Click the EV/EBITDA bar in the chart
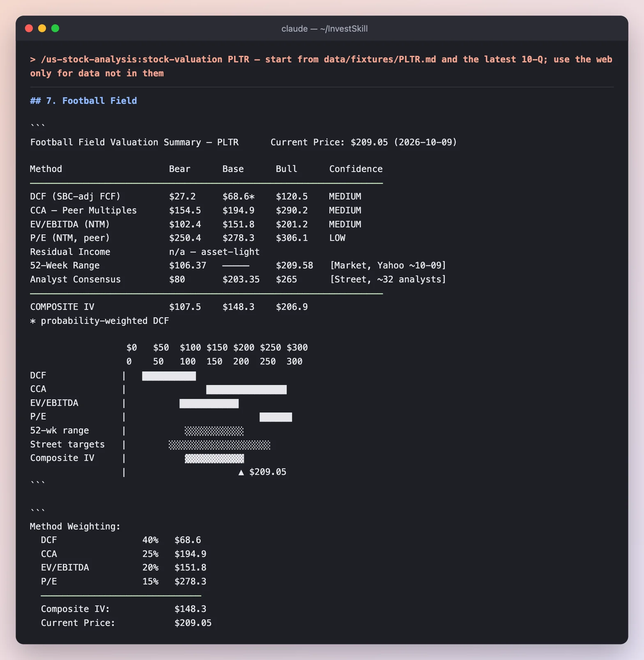644x660 pixels. pyautogui.click(x=209, y=403)
